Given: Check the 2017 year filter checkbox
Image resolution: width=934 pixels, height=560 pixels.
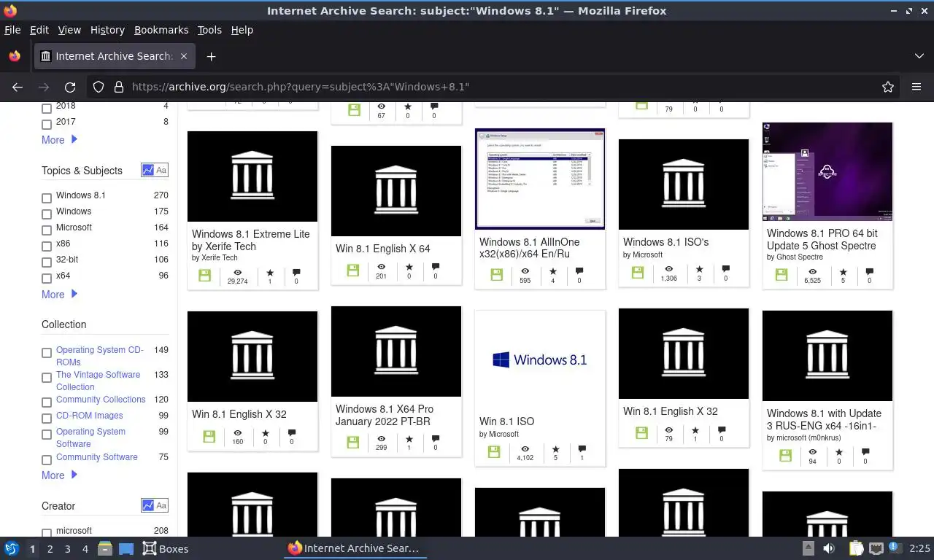Looking at the screenshot, I should [47, 124].
